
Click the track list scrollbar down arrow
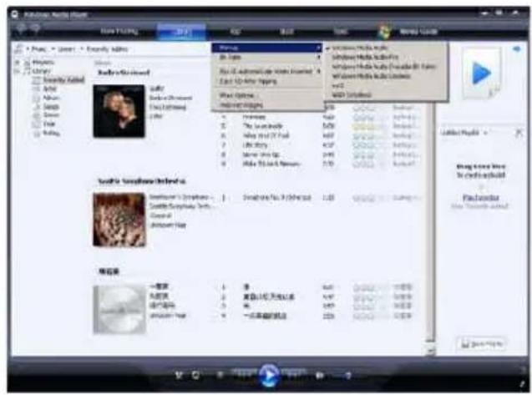tap(431, 352)
